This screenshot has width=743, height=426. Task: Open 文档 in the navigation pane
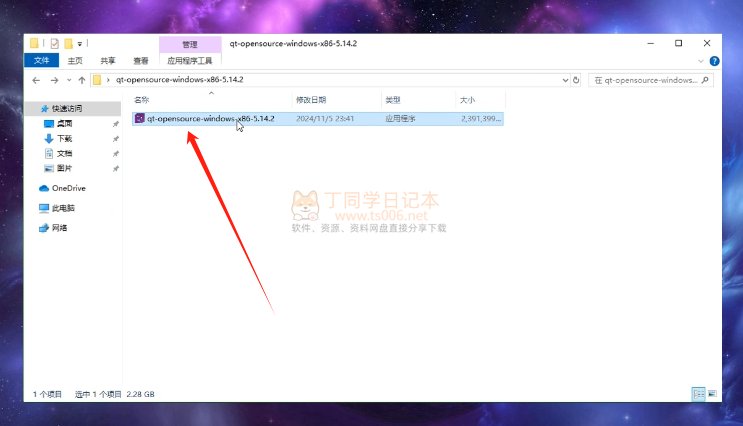[x=64, y=154]
